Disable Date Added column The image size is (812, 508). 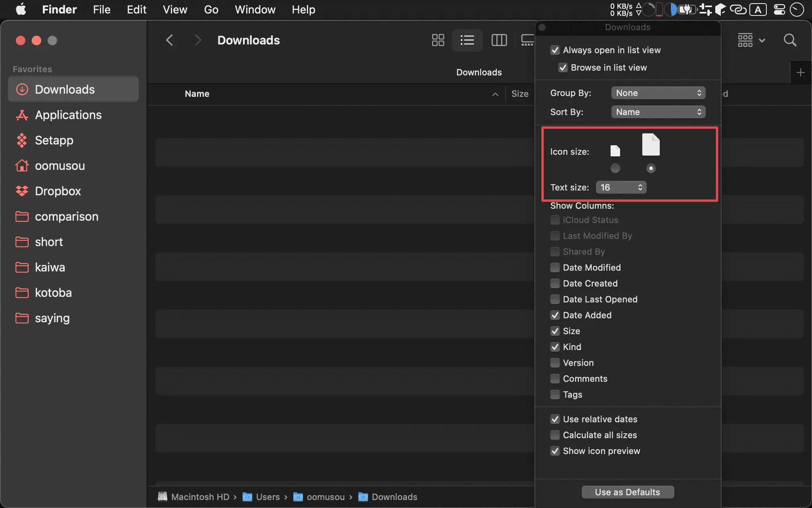(555, 315)
